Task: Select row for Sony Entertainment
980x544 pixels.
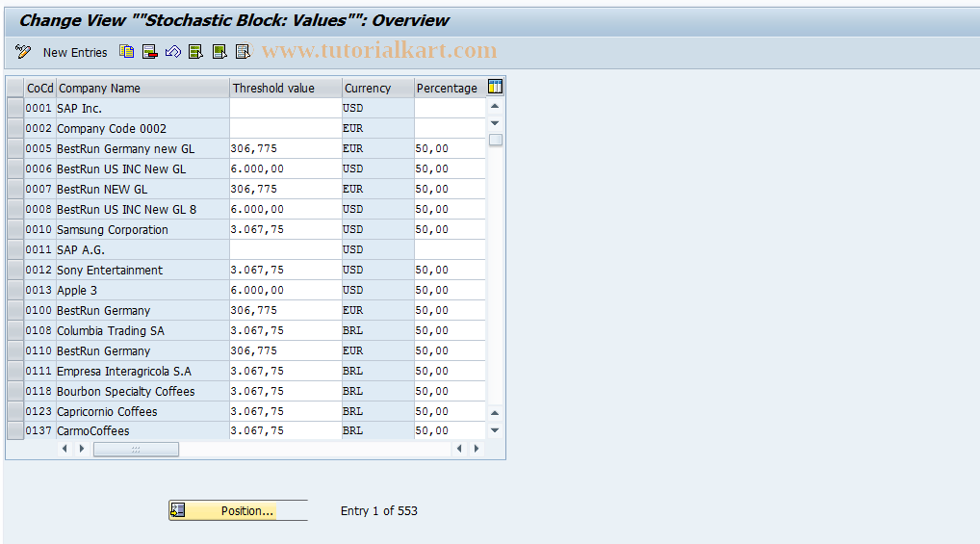Action: pos(15,271)
